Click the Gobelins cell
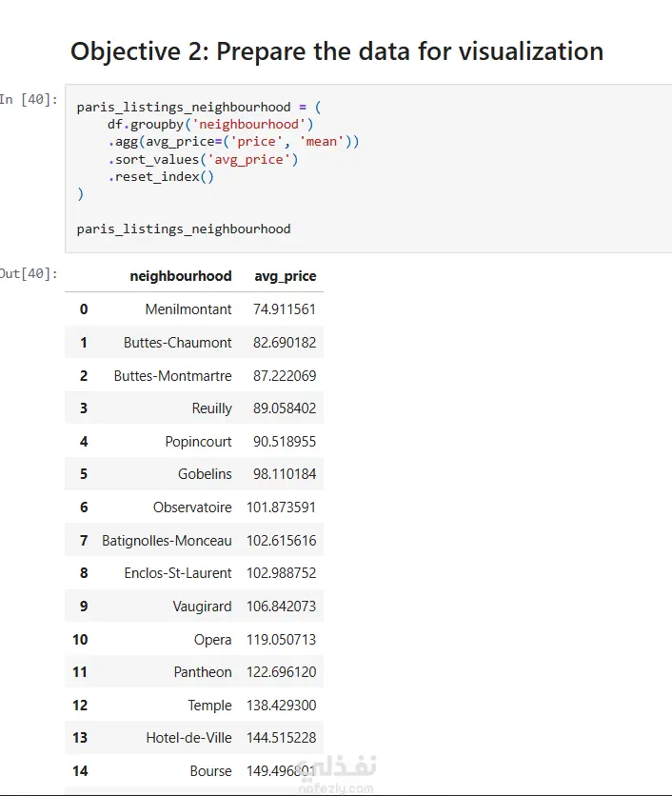The width and height of the screenshot is (672, 796). coord(205,474)
